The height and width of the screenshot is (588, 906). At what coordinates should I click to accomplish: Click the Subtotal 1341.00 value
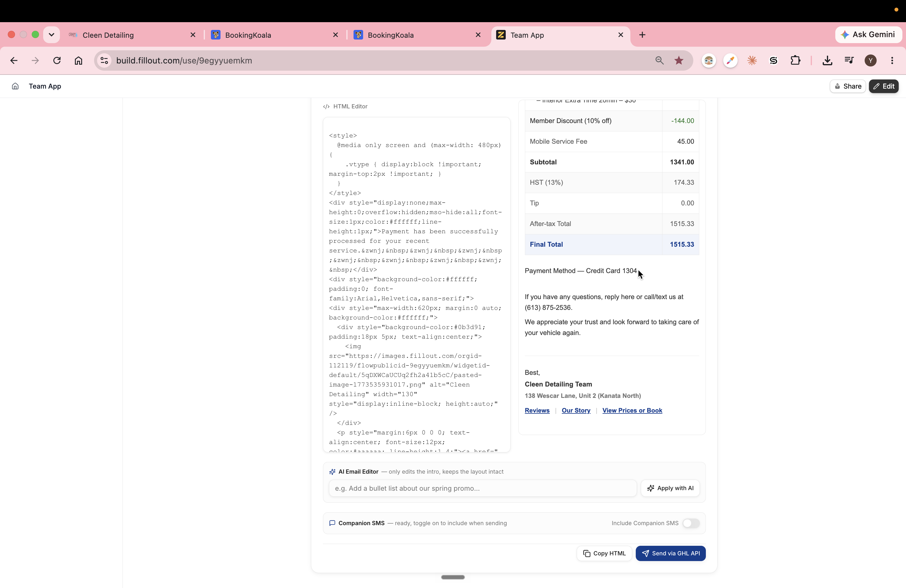[682, 162]
